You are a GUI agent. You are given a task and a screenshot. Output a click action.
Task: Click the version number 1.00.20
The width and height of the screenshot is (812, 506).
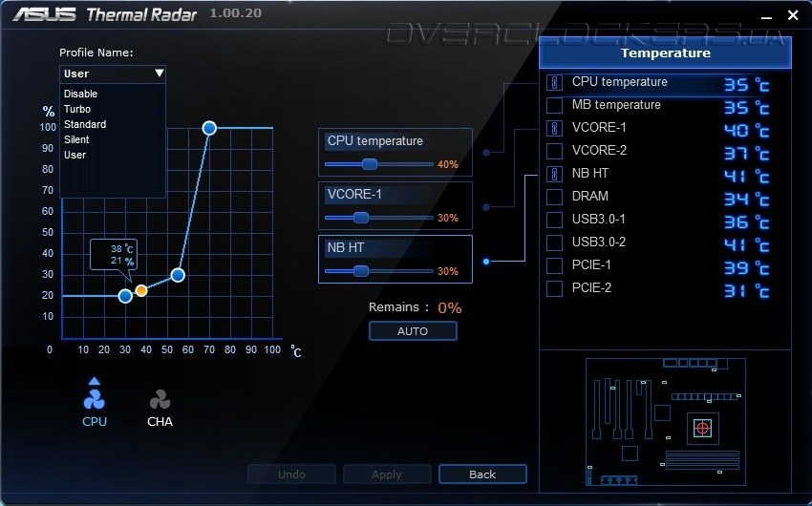[x=236, y=13]
